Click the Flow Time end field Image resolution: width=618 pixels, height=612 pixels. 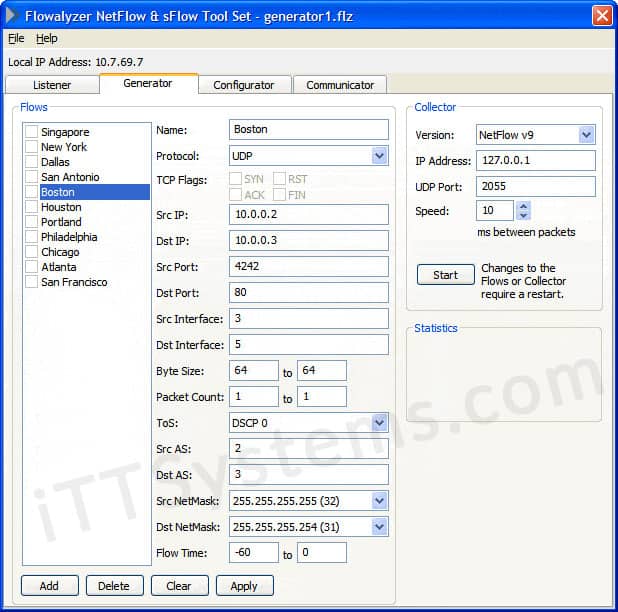(x=322, y=552)
